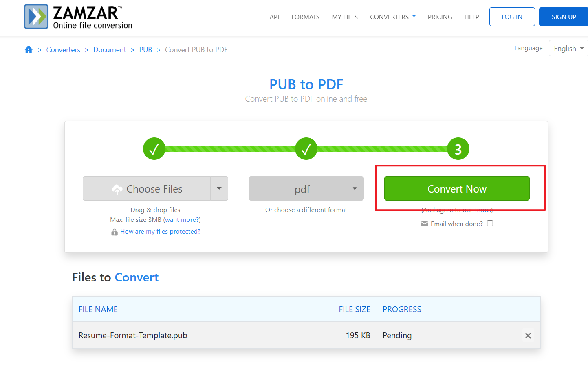Click the second green checkmark step circle
Viewport: 588px width, 383px height.
[306, 149]
